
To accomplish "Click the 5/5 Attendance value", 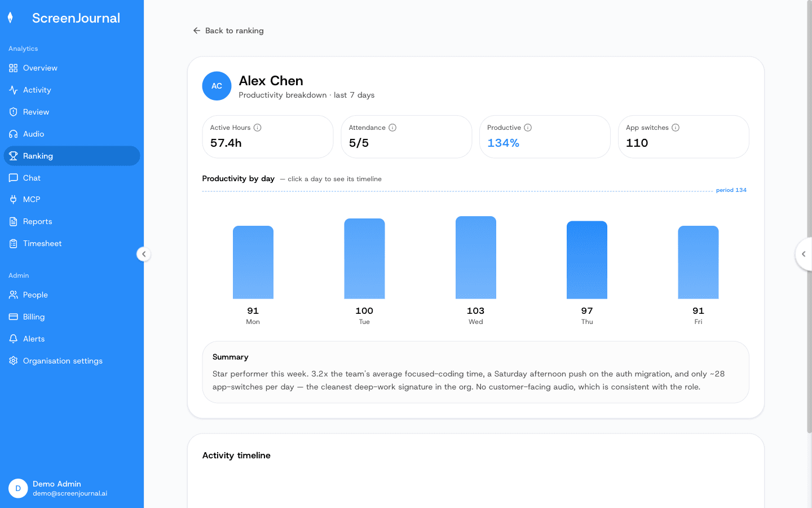I will [359, 143].
